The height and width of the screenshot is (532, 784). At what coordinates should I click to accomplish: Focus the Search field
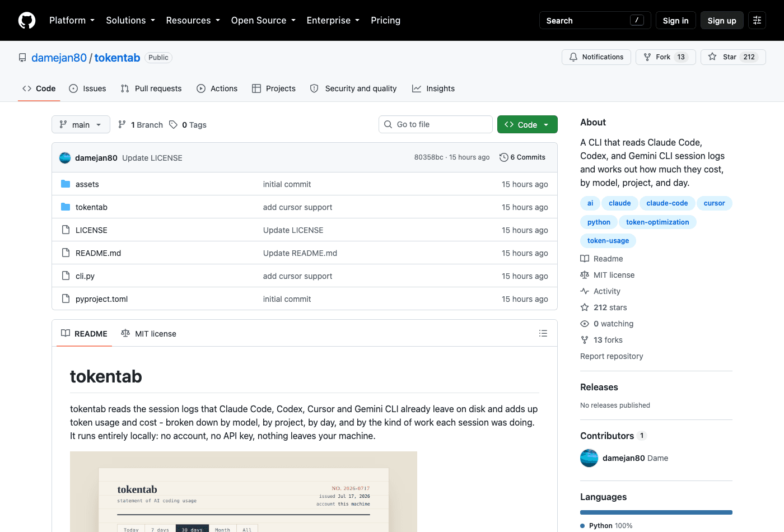pyautogui.click(x=595, y=20)
